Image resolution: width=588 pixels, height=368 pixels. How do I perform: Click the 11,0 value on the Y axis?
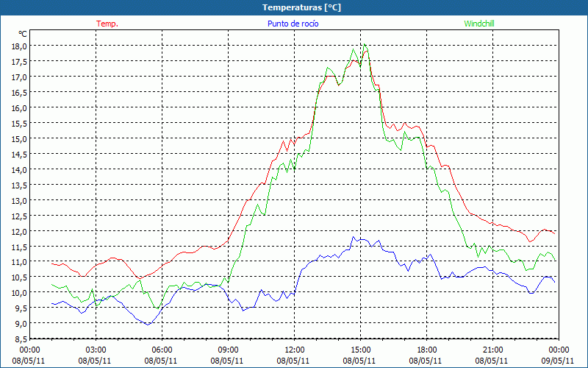click(x=19, y=262)
